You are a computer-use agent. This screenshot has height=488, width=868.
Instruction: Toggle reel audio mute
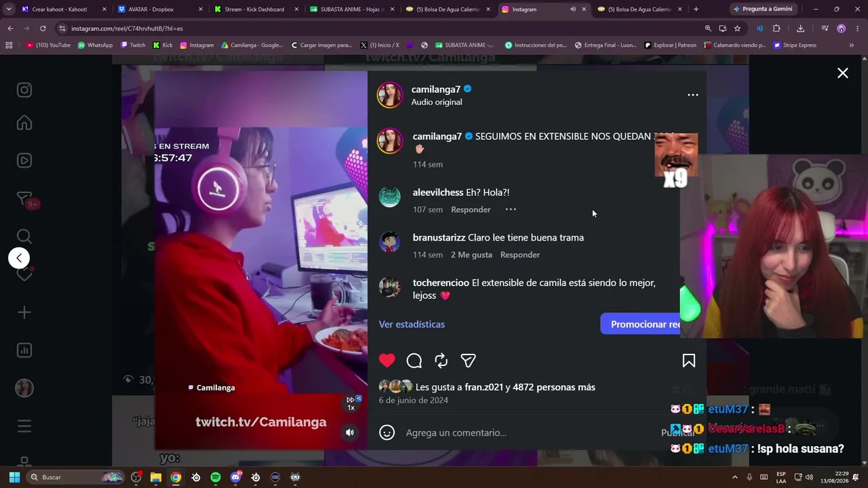(x=350, y=432)
